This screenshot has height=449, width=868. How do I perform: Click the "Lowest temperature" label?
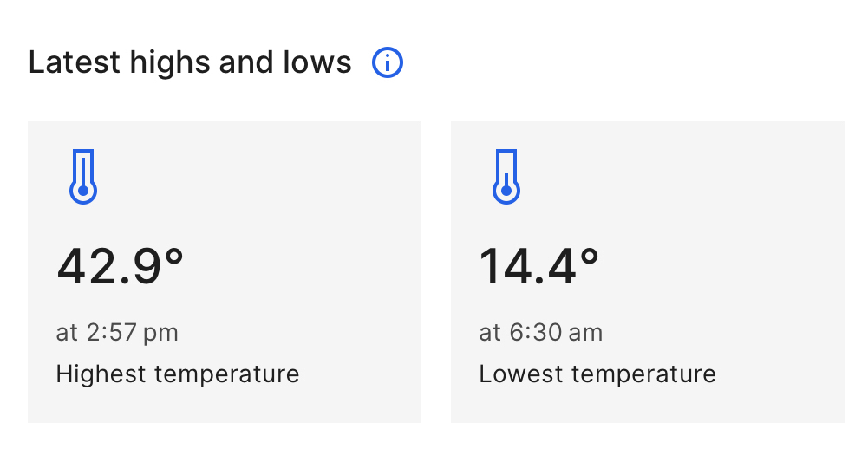597,374
